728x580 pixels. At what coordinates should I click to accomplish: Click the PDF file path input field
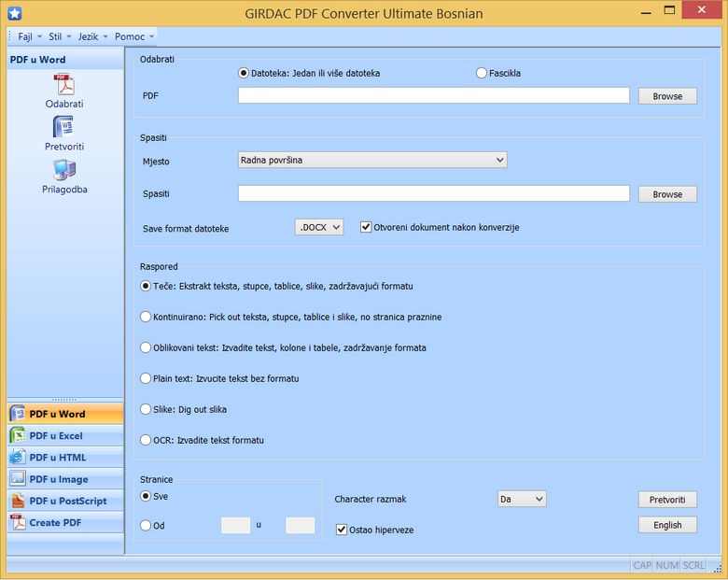click(434, 95)
